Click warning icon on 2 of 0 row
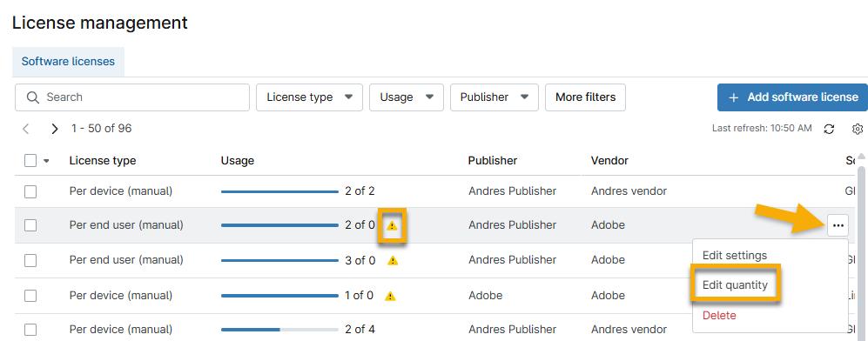Screen dimensions: 868x341 (x=392, y=225)
